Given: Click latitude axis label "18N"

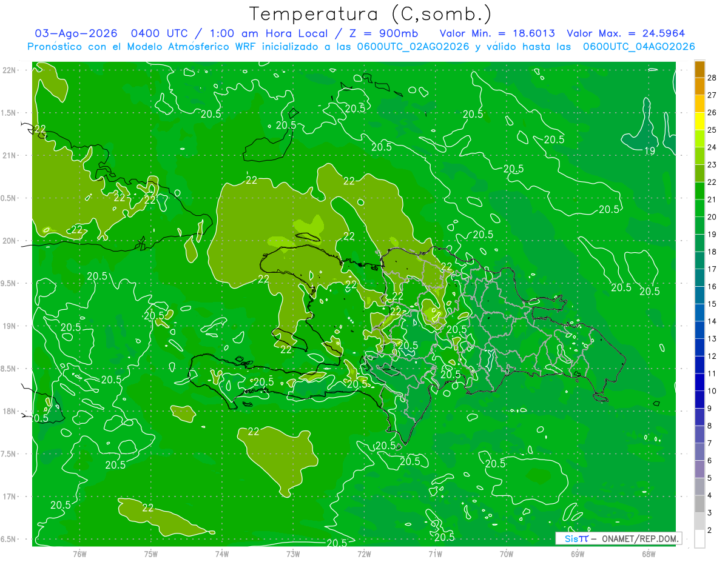Looking at the screenshot, I should click(9, 411).
